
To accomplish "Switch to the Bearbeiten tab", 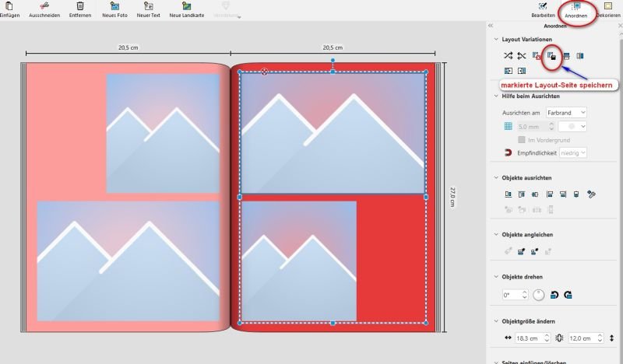I will (543, 9).
